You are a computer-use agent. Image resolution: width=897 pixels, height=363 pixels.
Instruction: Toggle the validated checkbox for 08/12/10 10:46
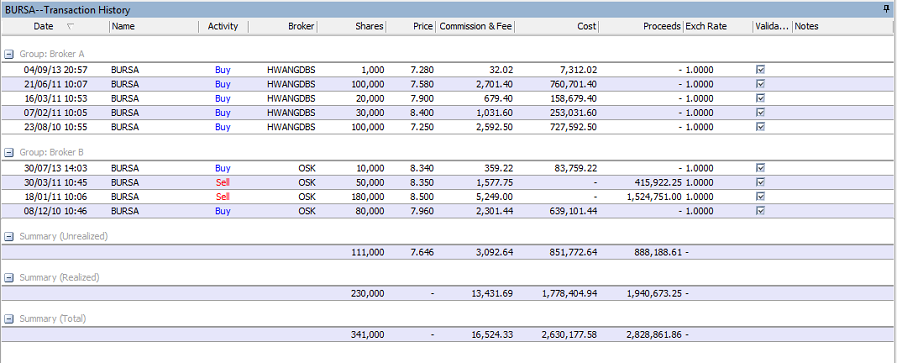coord(760,211)
